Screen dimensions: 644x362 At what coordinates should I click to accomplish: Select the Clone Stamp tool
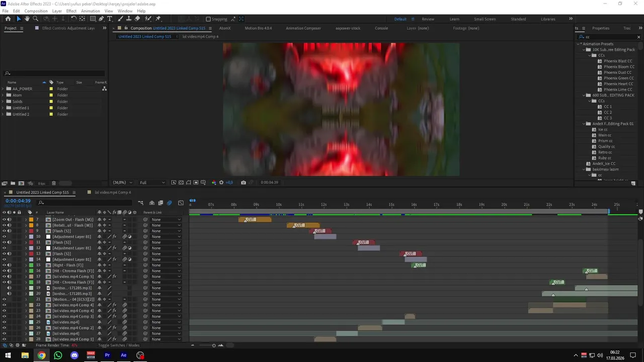point(129,19)
